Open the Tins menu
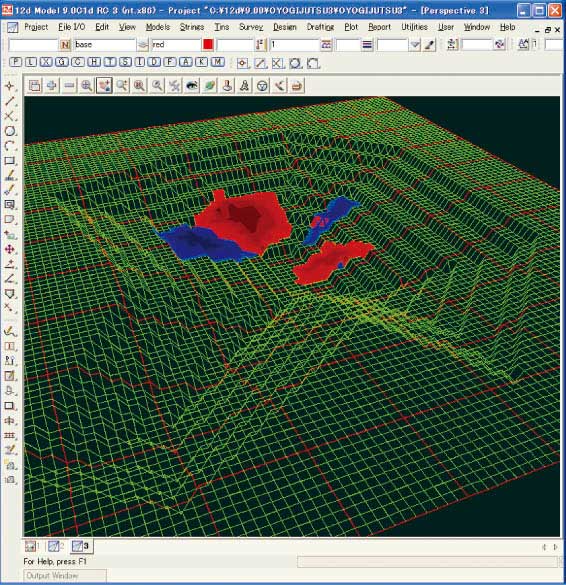Image resolution: width=566 pixels, height=585 pixels. click(x=222, y=27)
